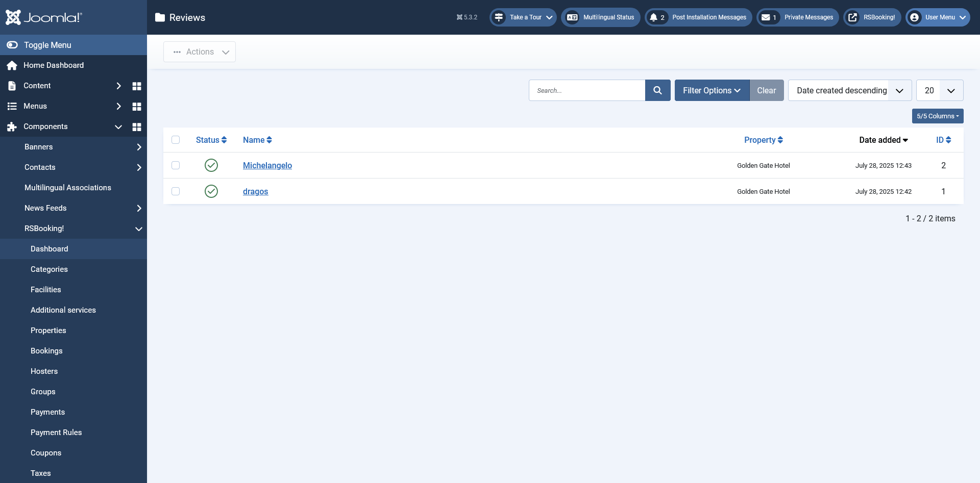Click the RSBooking! external link icon

pos(852,17)
